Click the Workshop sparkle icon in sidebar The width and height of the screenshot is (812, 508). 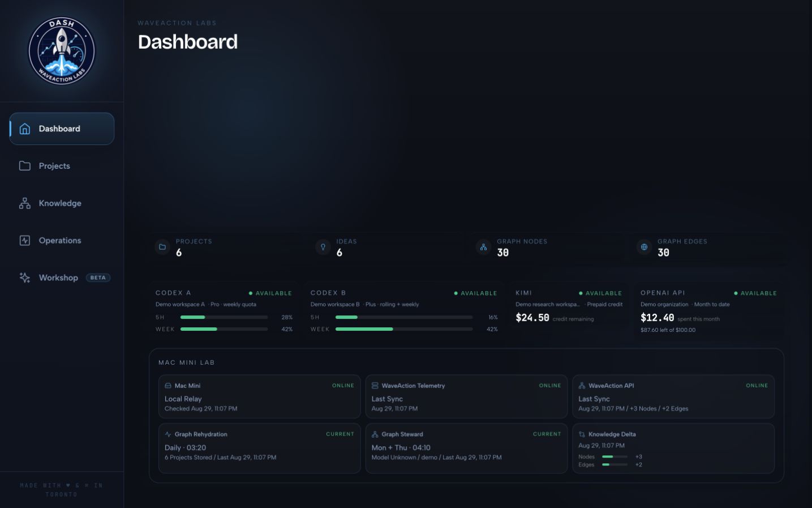point(25,278)
